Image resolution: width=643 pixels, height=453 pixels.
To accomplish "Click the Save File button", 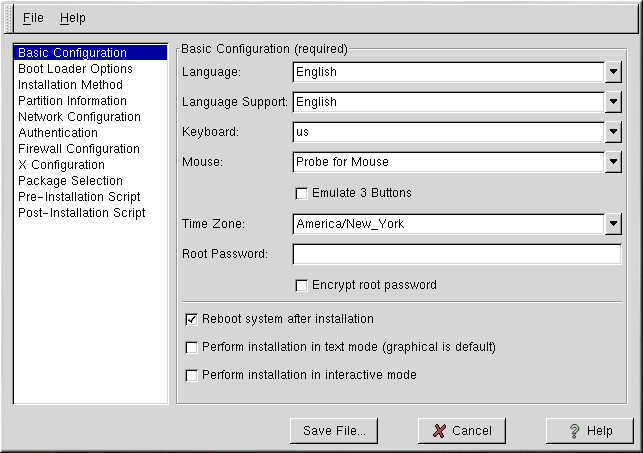I will point(333,431).
